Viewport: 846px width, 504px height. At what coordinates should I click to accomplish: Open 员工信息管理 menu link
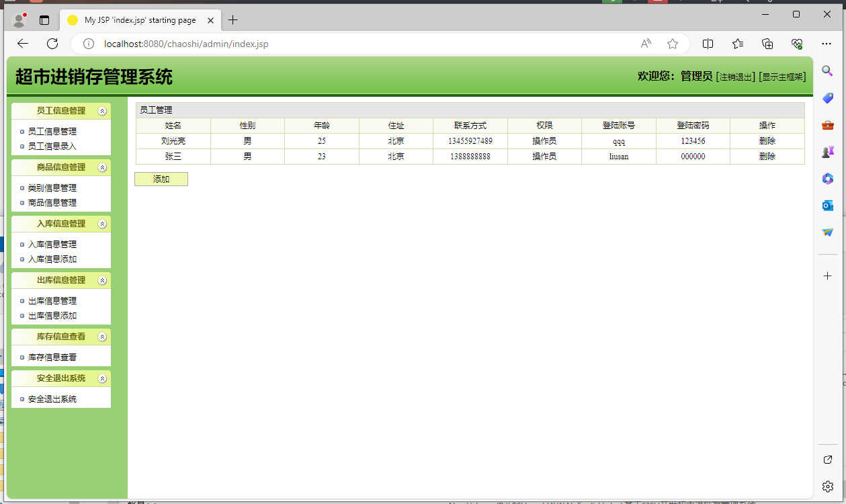pyautogui.click(x=52, y=132)
